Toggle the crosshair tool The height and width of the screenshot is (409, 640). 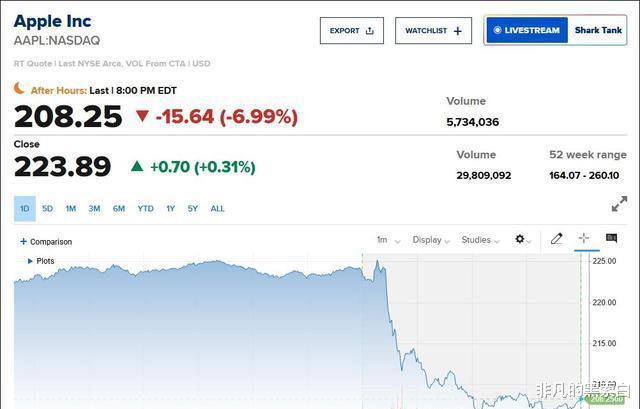click(584, 240)
